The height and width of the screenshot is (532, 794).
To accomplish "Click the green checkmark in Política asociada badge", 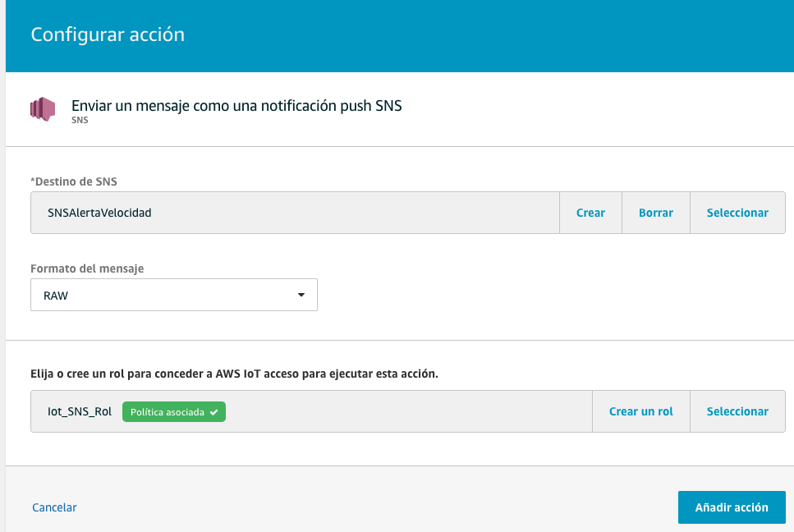I will coord(214,412).
